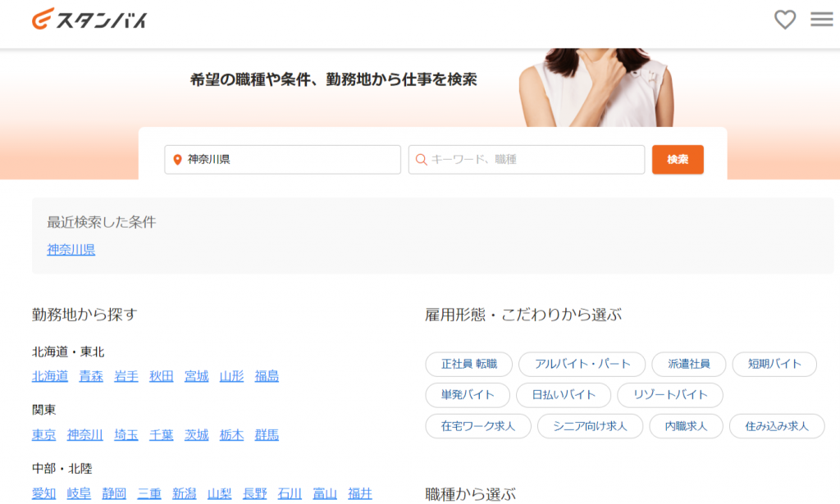Click the location pin icon
840x504 pixels.
point(178,160)
